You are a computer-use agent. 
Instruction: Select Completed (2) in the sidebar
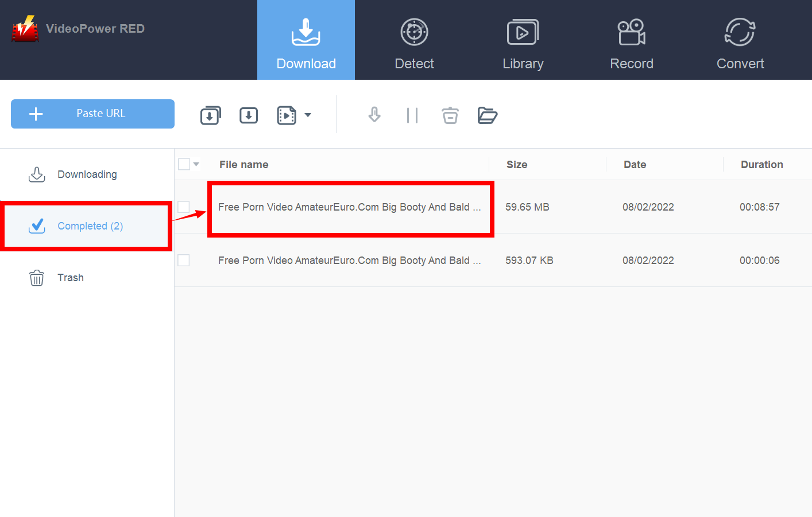[x=87, y=226]
